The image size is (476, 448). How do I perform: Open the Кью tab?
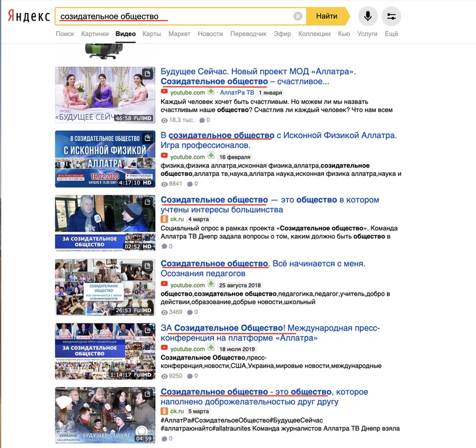click(344, 34)
